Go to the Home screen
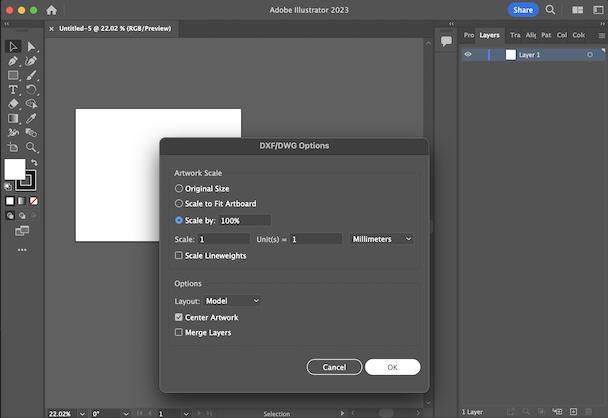This screenshot has width=608, height=418. [52, 10]
